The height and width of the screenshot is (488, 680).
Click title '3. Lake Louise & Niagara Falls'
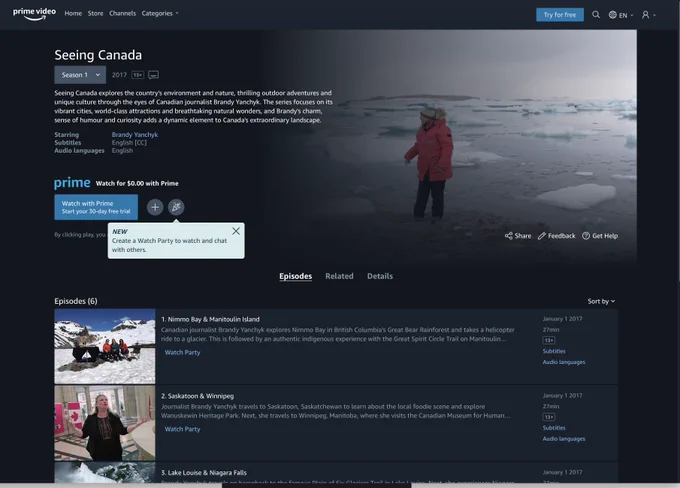(204, 473)
